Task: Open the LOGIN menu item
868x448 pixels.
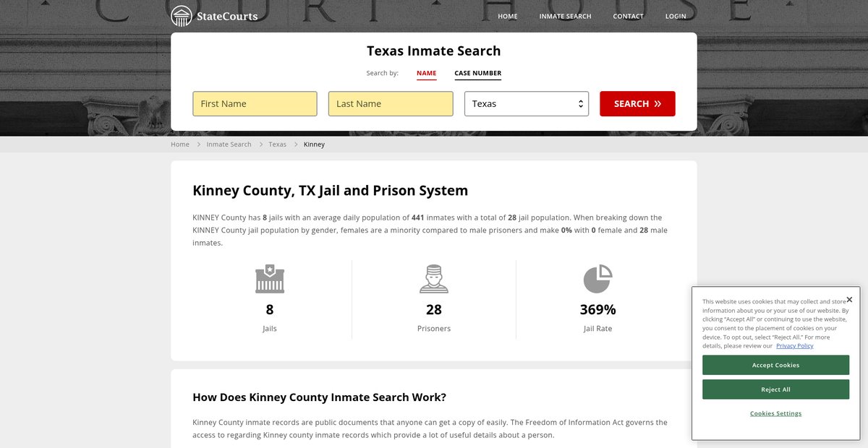Action: 676,16
